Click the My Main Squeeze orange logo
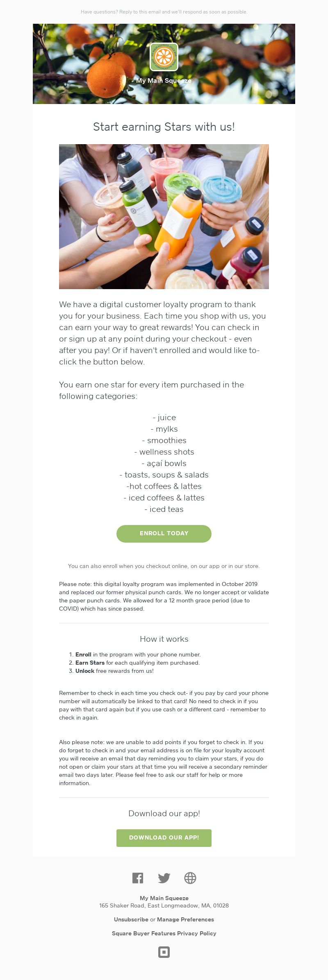Image resolution: width=328 pixels, height=980 pixels. (164, 57)
